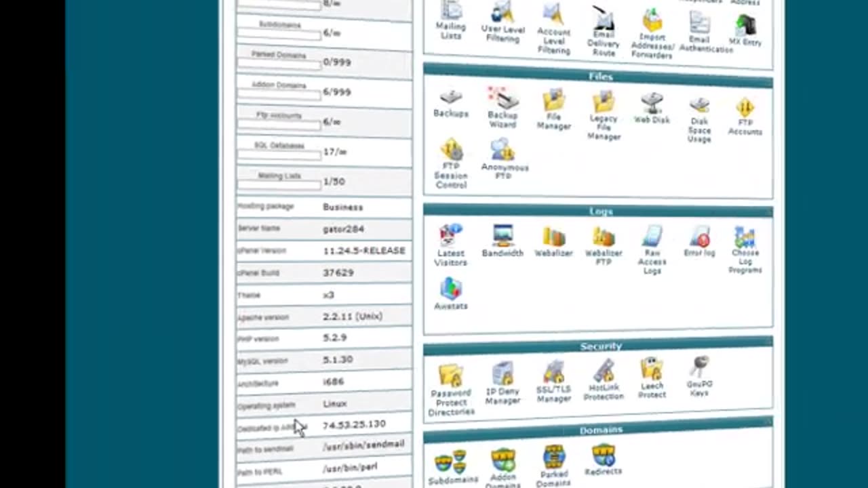
Task: Open Backups in Files section
Action: pos(451,103)
